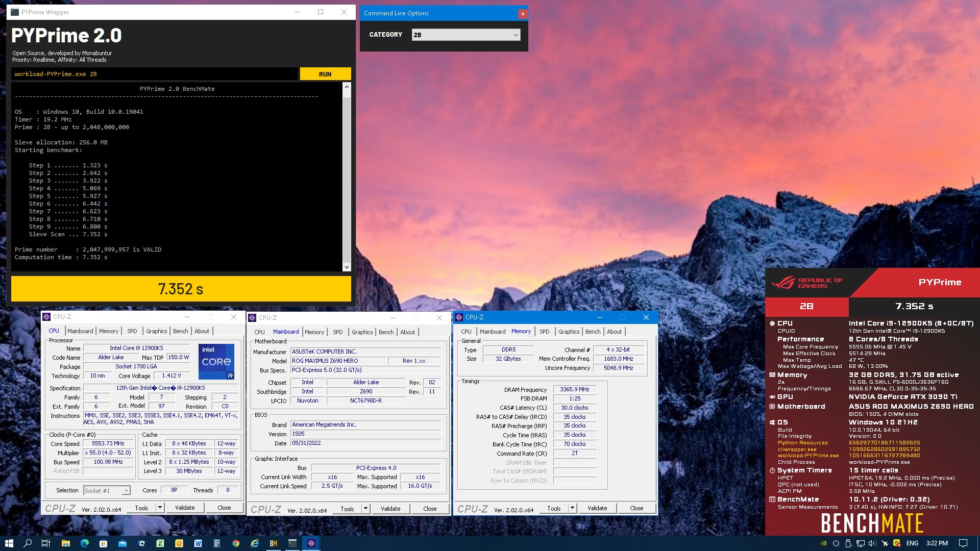The width and height of the screenshot is (980, 551).
Task: Expand the Socket #1 selection dropdown
Action: [x=126, y=491]
